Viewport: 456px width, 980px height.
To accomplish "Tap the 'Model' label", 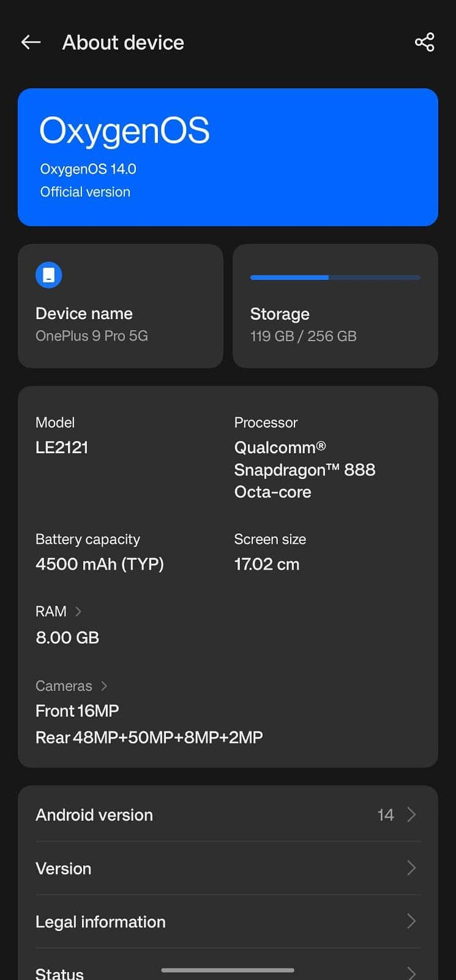I will point(55,423).
